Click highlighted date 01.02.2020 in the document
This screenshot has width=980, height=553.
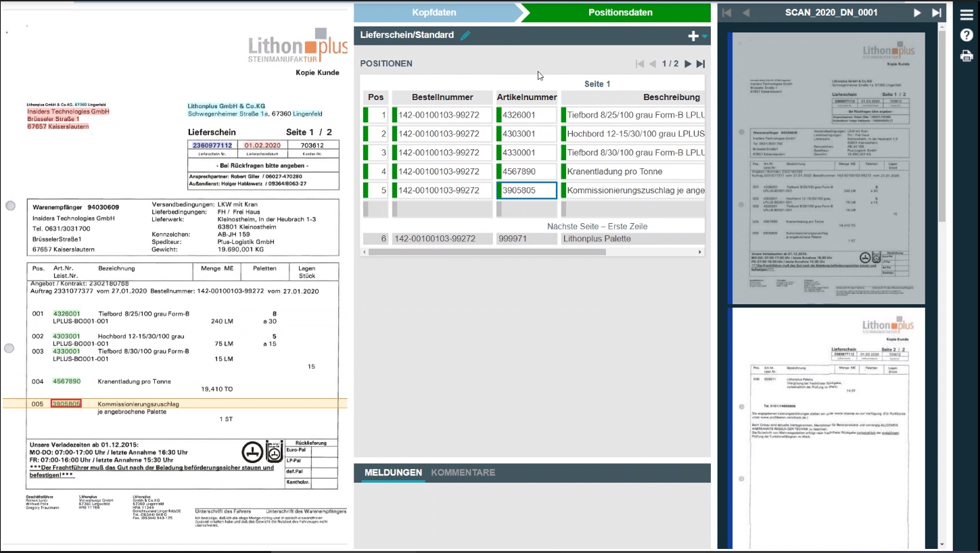pyautogui.click(x=262, y=145)
